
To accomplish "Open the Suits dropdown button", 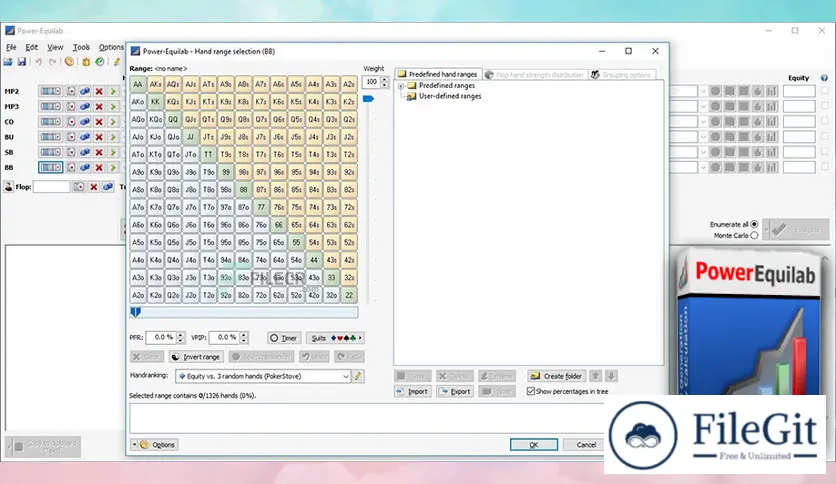I will point(336,338).
